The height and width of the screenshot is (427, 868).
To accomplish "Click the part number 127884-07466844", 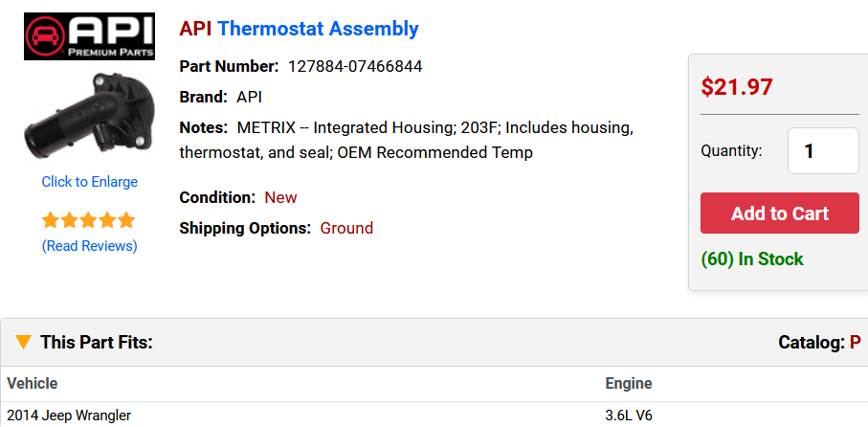I will [x=355, y=66].
